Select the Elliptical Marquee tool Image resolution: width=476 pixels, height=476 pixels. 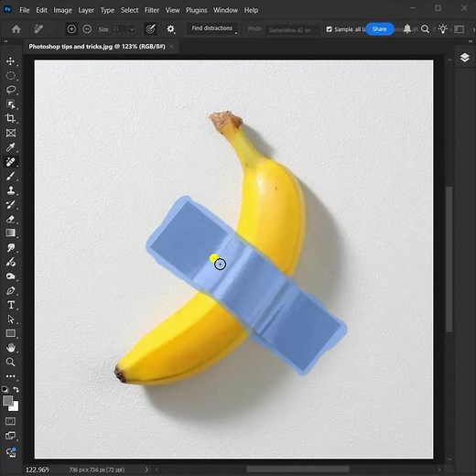tap(11, 76)
